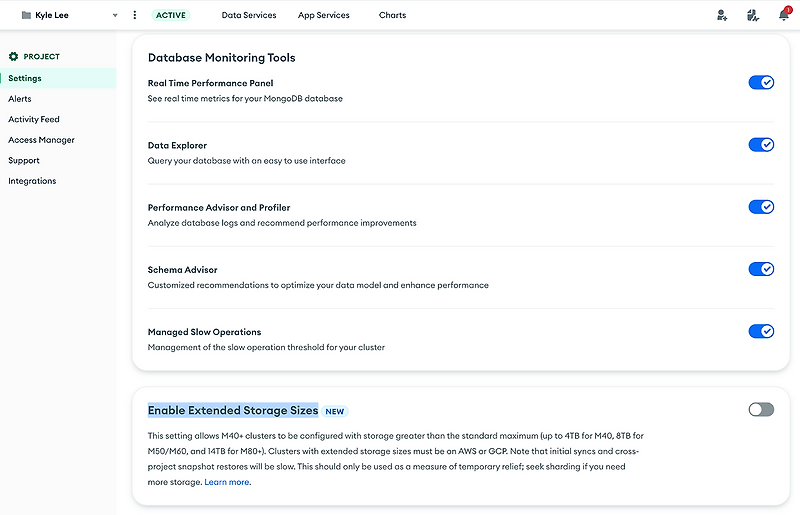Screen dimensions: 800x515
Task: Open the Data Services tab
Action: pyautogui.click(x=249, y=16)
